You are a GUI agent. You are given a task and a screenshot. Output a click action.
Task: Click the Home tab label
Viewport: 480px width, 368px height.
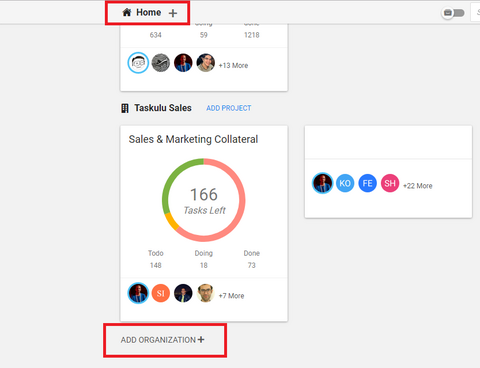[x=149, y=13]
